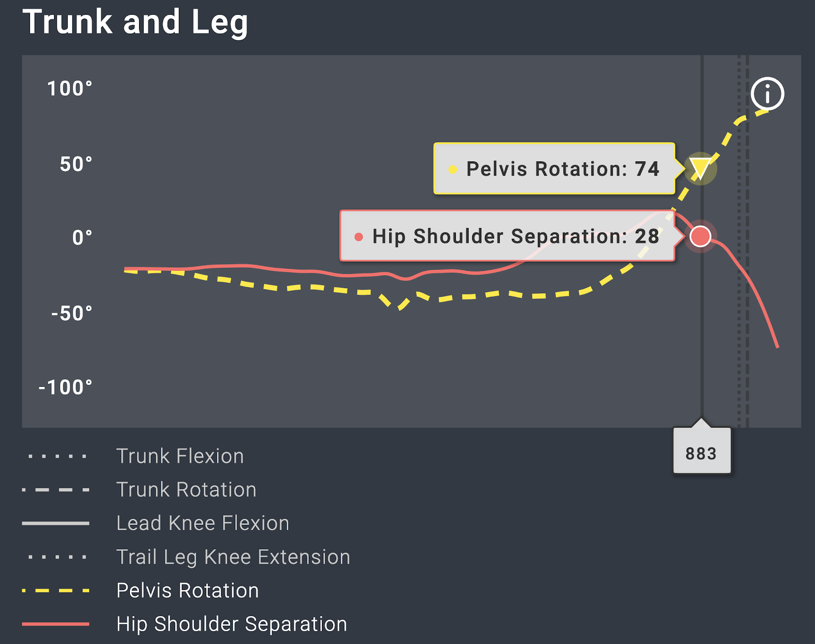Viewport: 815px width, 644px height.
Task: Click the red Hip Shoulder Separation circle marker
Action: 700,236
